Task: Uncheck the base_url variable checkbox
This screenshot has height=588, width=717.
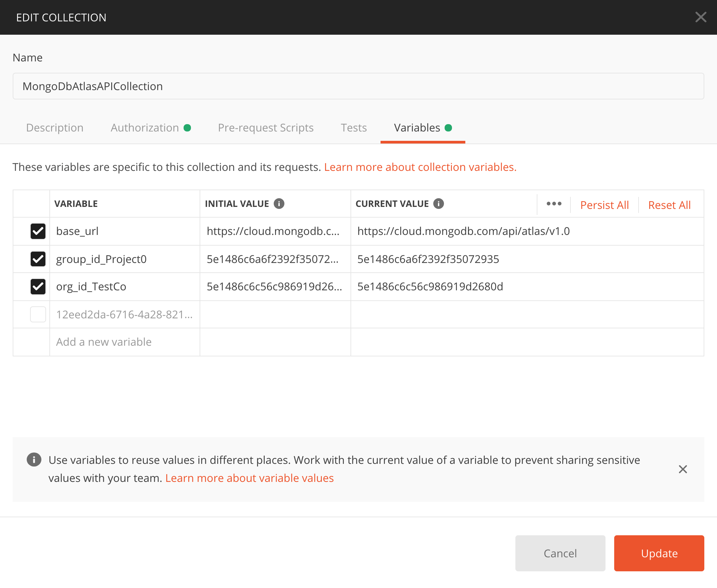Action: (38, 231)
